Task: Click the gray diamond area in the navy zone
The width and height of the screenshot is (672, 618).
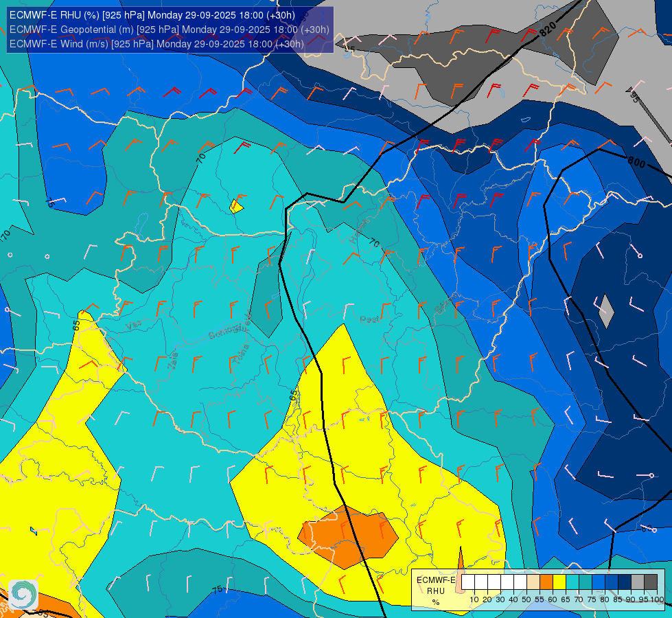Action: click(x=606, y=311)
